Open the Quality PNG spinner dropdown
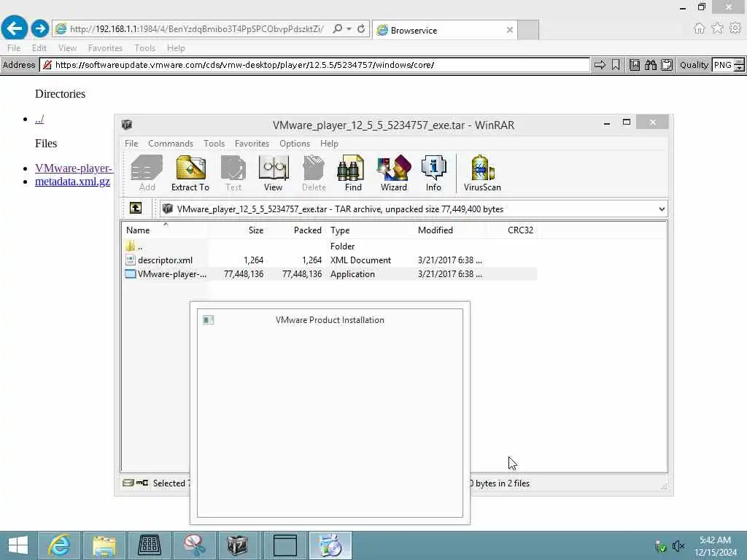Viewport: 747px width, 560px height. point(739,65)
